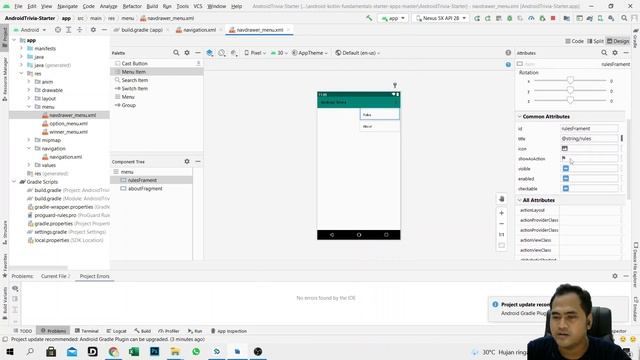The image size is (640, 360).
Task: Switch the editor to Design view
Action: [618, 41]
